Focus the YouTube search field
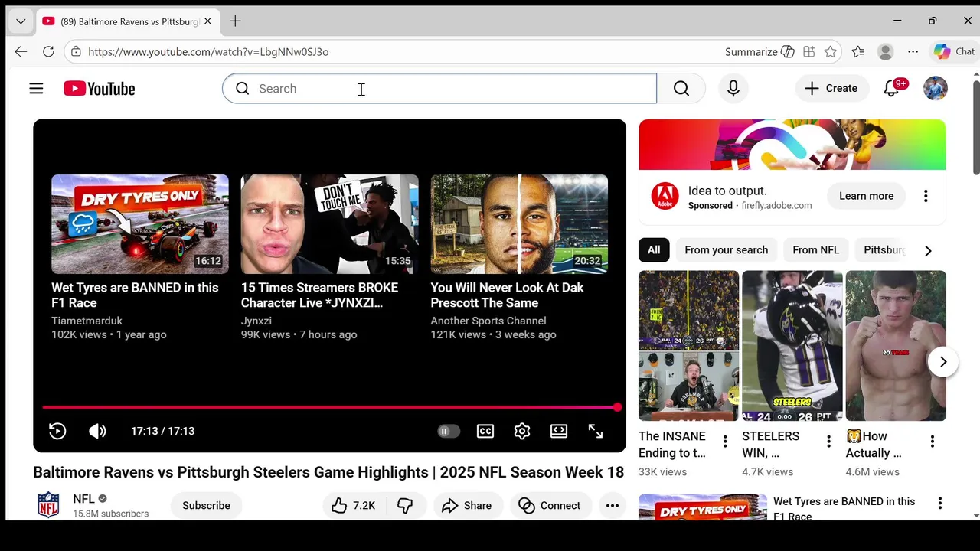Screen dimensions: 980x551 pos(439,89)
